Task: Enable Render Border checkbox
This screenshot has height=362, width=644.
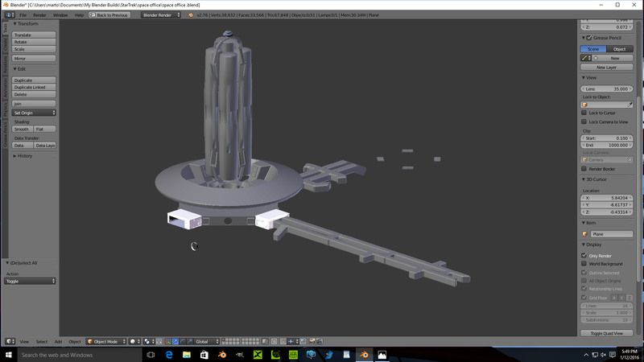Action: 584,169
